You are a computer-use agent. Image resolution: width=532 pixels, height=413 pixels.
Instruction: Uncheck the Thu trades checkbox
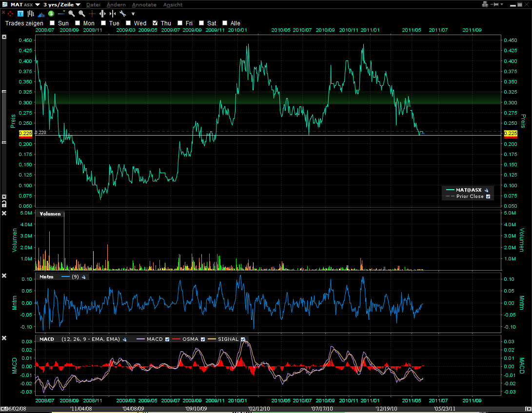(x=155, y=23)
